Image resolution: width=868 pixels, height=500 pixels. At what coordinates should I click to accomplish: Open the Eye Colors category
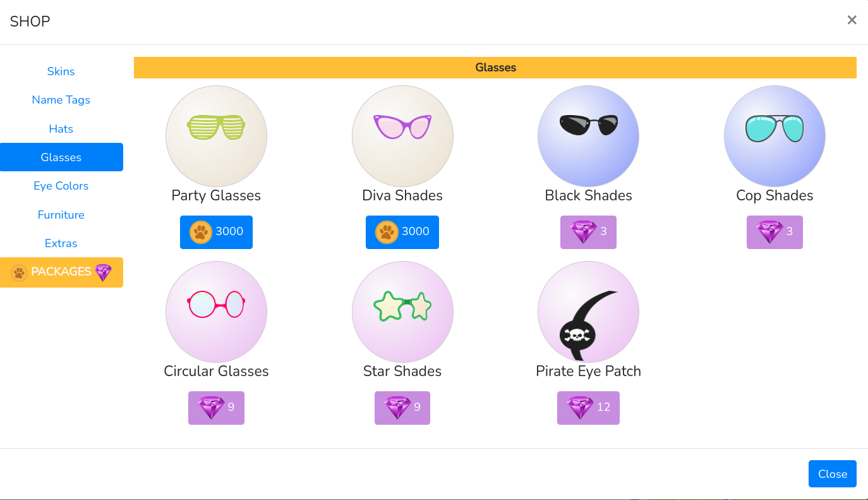[x=61, y=186]
